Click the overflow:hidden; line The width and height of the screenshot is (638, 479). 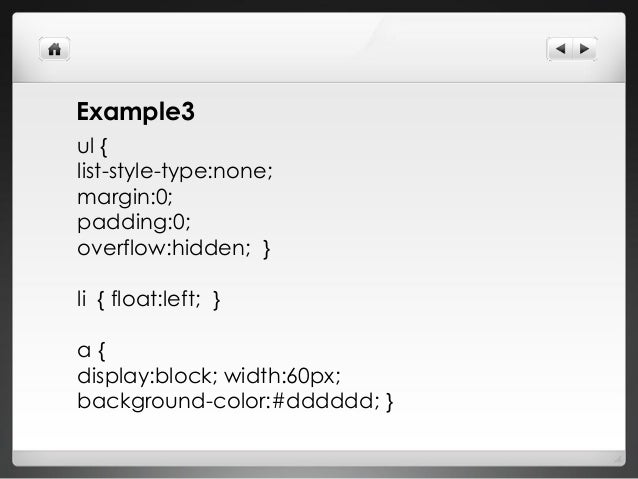174,248
